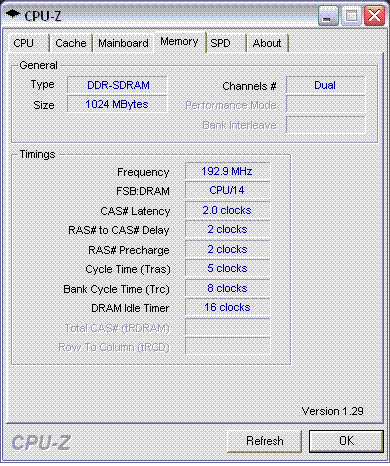This screenshot has width=390, height=466.
Task: Select the Mainboard tab
Action: coord(123,43)
